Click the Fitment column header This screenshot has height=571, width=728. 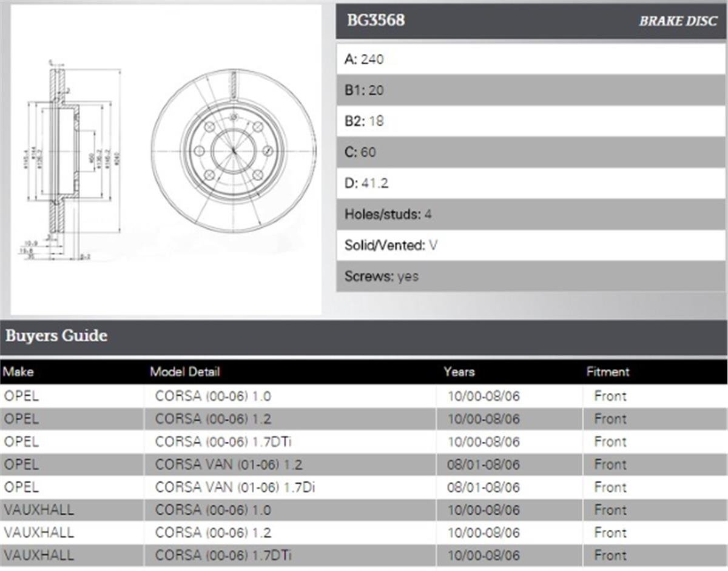click(x=608, y=372)
